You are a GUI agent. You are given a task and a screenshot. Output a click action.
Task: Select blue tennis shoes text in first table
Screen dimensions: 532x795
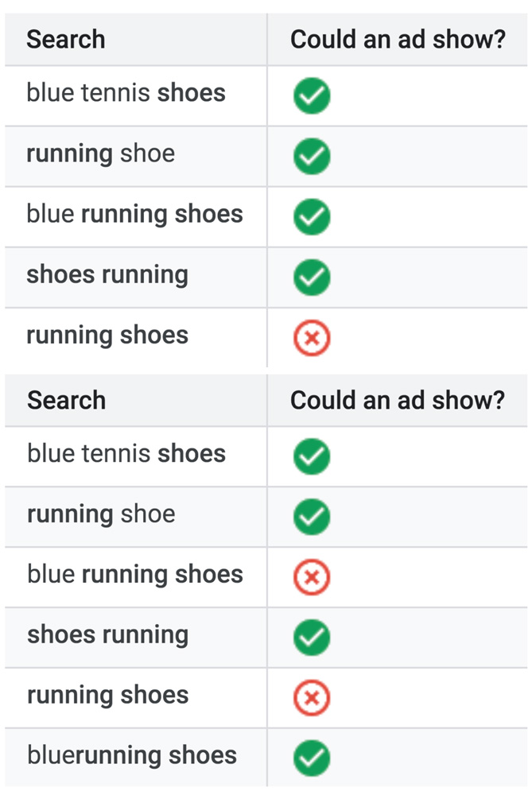coord(126,93)
